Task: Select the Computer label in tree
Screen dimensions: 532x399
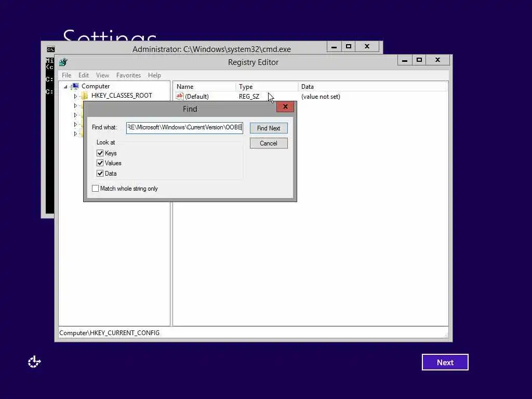Action: (x=96, y=86)
